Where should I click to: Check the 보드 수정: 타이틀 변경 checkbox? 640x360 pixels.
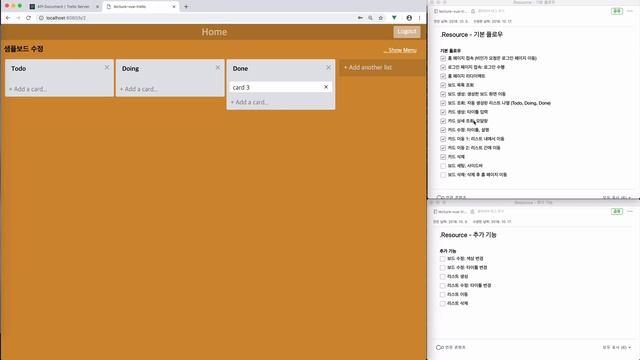442,268
